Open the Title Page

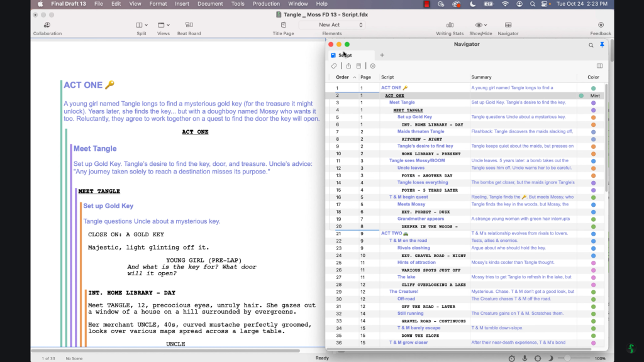(x=283, y=25)
